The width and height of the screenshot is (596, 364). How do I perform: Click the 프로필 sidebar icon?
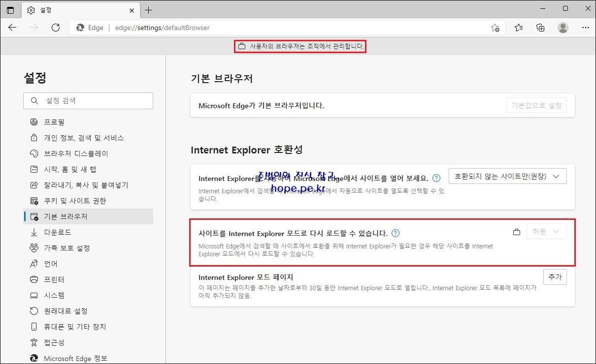[x=34, y=122]
